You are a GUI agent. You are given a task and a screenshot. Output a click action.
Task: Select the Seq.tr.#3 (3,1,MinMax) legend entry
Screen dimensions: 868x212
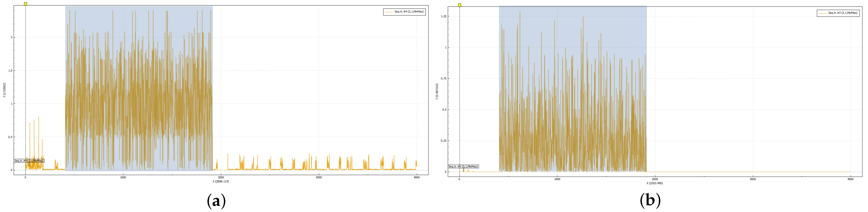(x=838, y=13)
